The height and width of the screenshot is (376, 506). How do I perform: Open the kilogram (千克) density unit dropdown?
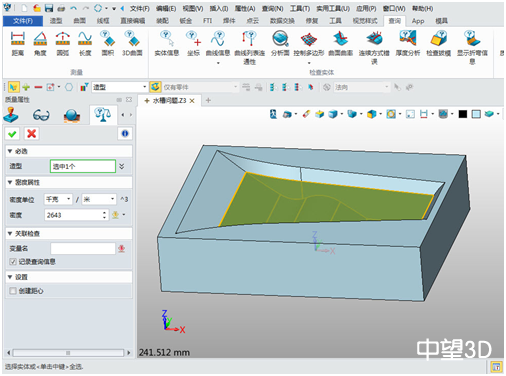[58, 199]
